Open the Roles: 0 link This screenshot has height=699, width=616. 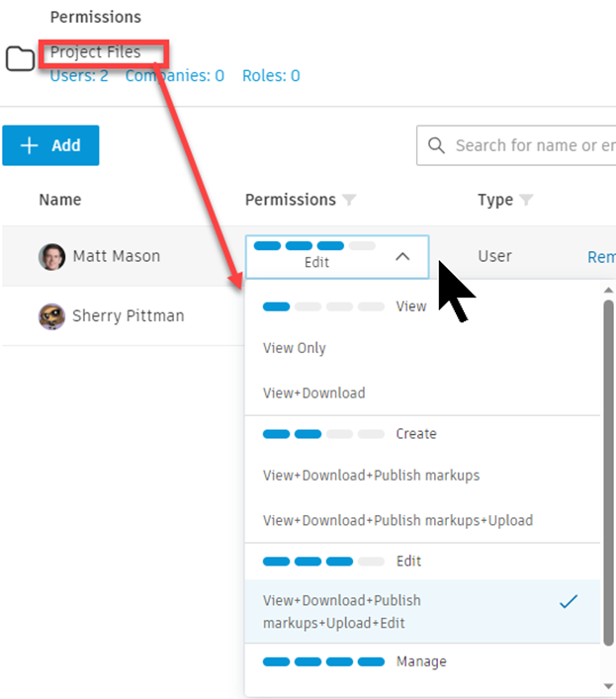click(x=271, y=76)
